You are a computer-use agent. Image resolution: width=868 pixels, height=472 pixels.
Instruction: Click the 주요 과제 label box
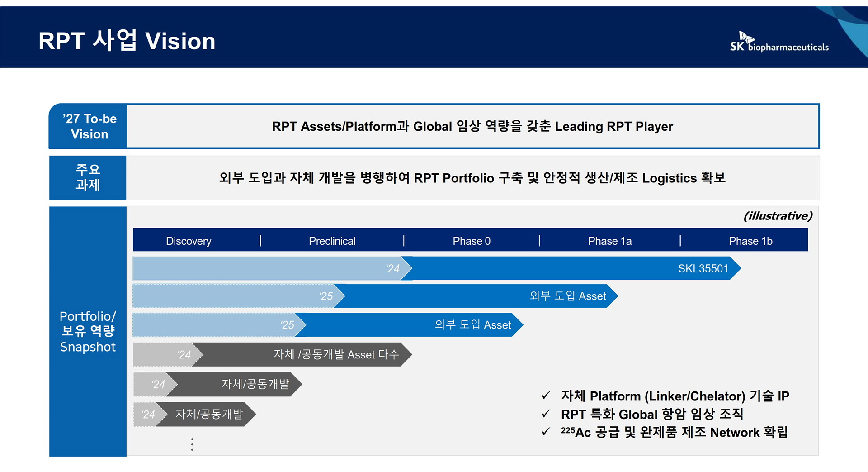[x=88, y=177]
